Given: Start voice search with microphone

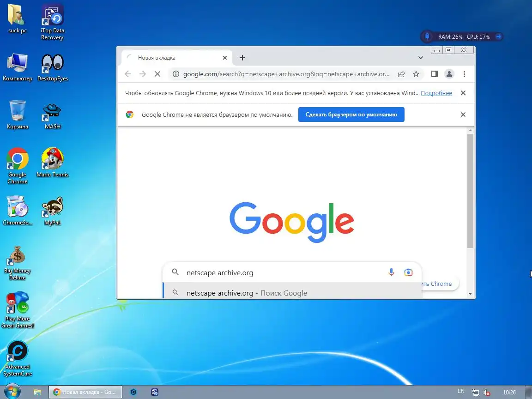Looking at the screenshot, I should point(391,272).
